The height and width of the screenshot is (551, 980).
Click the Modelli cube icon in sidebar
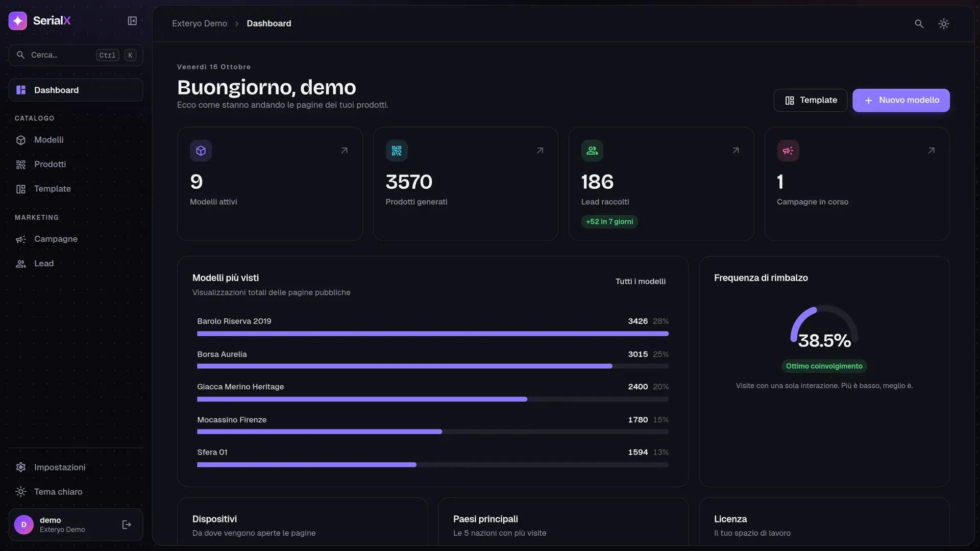[x=21, y=140]
